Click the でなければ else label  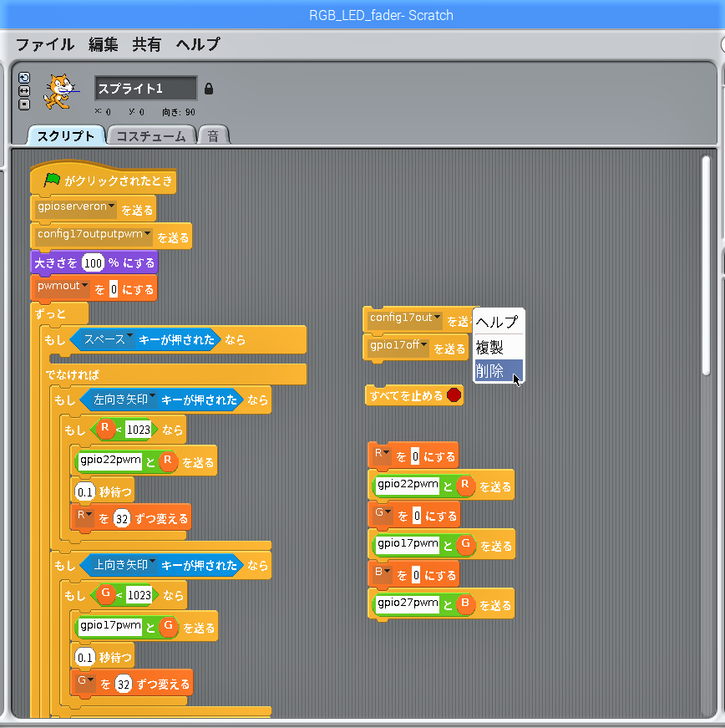point(72,374)
